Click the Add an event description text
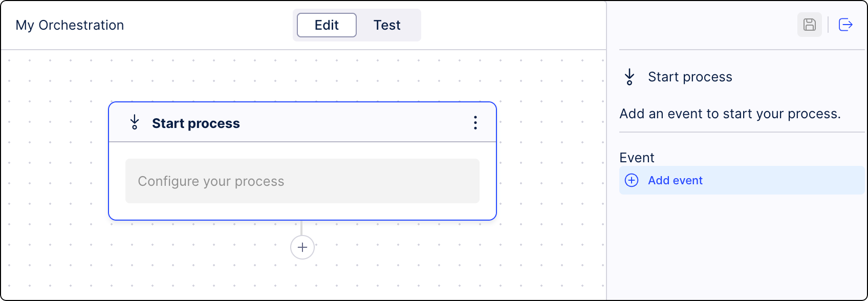 point(730,113)
